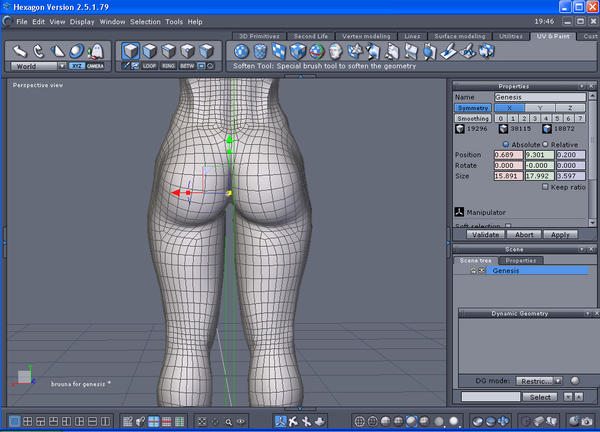Enable the Keep ratio checkbox
This screenshot has width=600, height=432.
[545, 186]
